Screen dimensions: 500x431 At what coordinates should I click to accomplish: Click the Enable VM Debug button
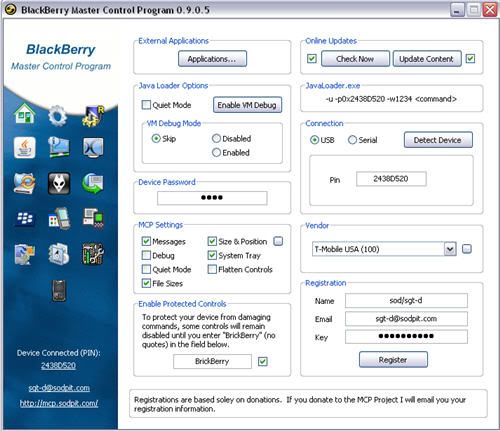tap(247, 105)
